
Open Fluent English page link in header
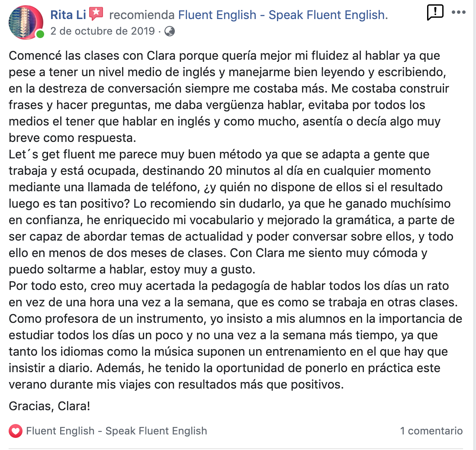[283, 15]
